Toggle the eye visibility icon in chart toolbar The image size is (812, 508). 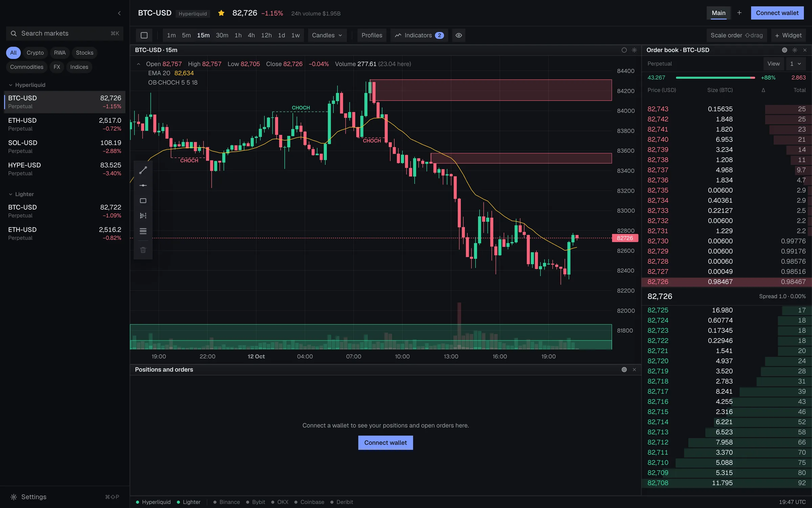[x=458, y=35]
